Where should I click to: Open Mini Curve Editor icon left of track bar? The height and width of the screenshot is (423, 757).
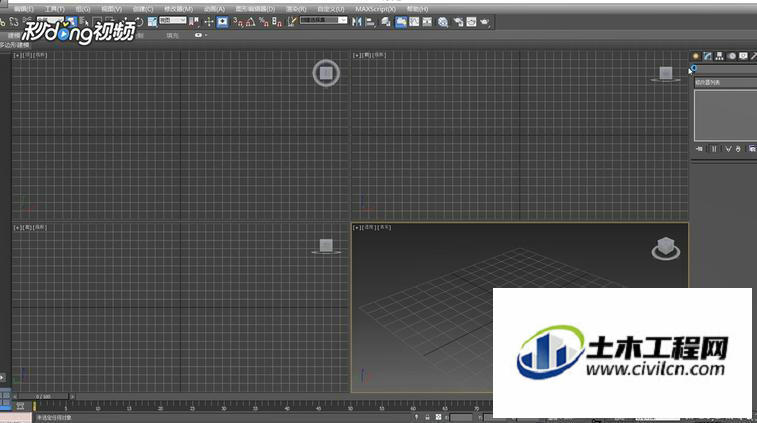tap(20, 406)
